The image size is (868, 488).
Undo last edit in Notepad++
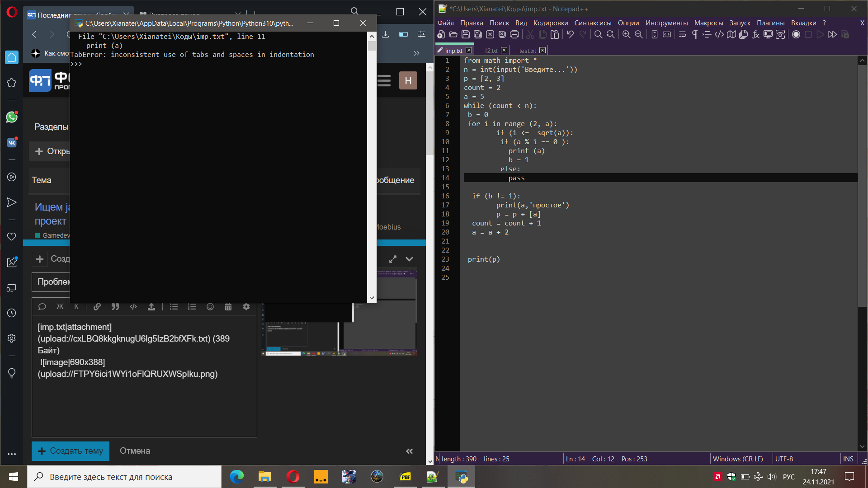click(x=571, y=34)
